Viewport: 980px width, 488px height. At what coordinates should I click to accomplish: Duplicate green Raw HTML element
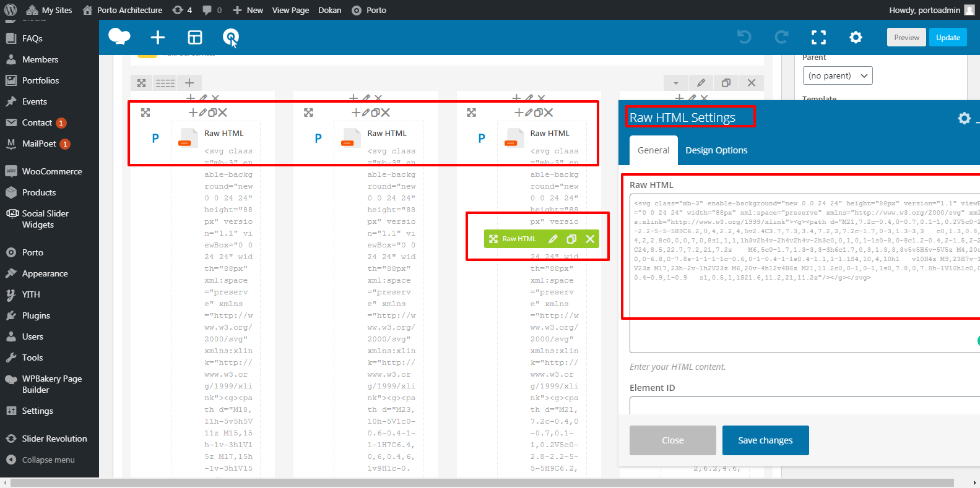571,239
